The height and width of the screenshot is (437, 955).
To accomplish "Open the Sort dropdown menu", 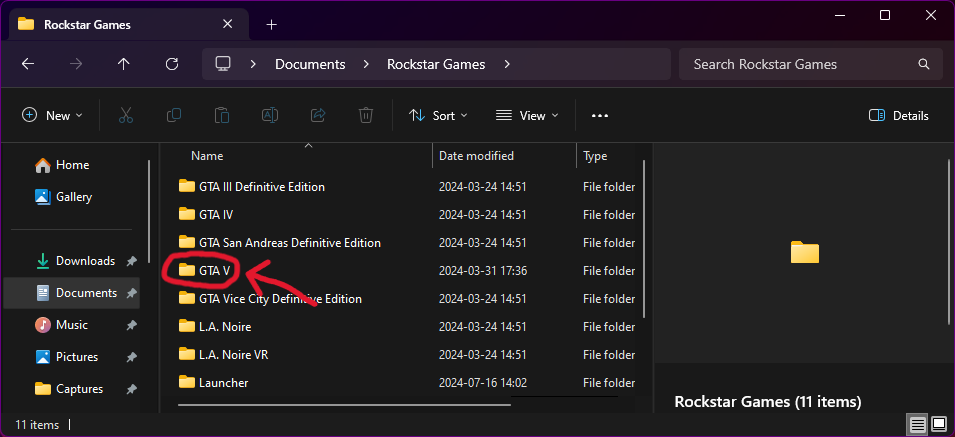I will coord(438,115).
